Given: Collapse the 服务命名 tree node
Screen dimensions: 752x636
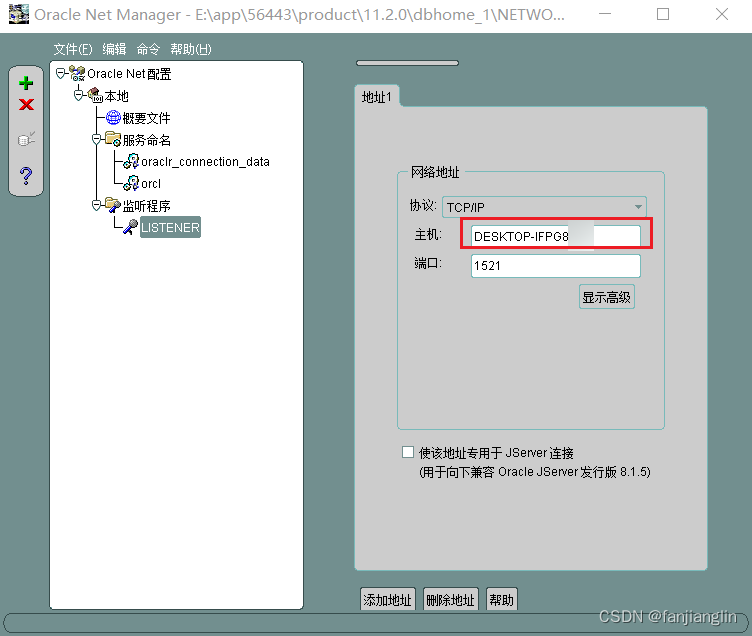Looking at the screenshot, I should (x=96, y=139).
